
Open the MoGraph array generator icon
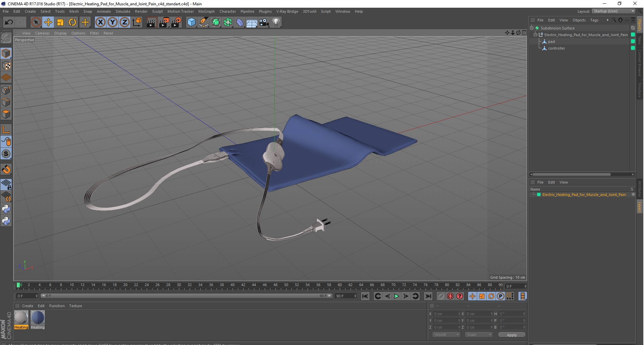(x=228, y=22)
